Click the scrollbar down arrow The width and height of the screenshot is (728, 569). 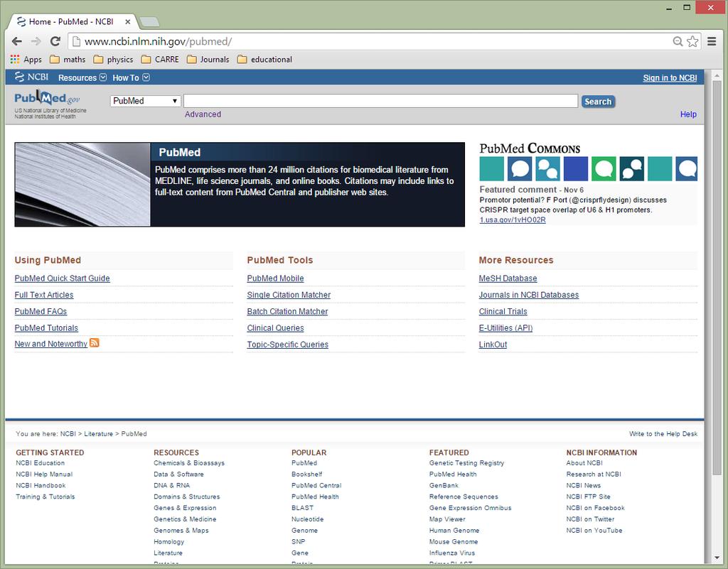click(x=717, y=558)
